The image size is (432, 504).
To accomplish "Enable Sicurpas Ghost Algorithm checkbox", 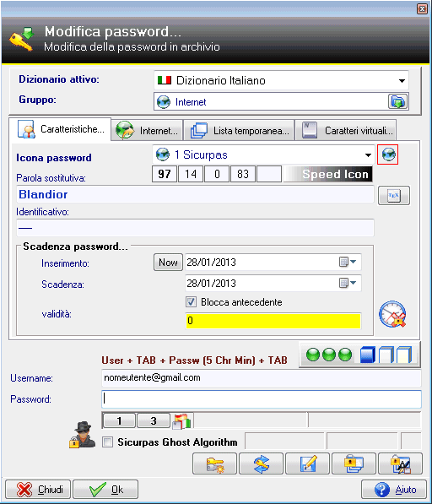I will 108,442.
